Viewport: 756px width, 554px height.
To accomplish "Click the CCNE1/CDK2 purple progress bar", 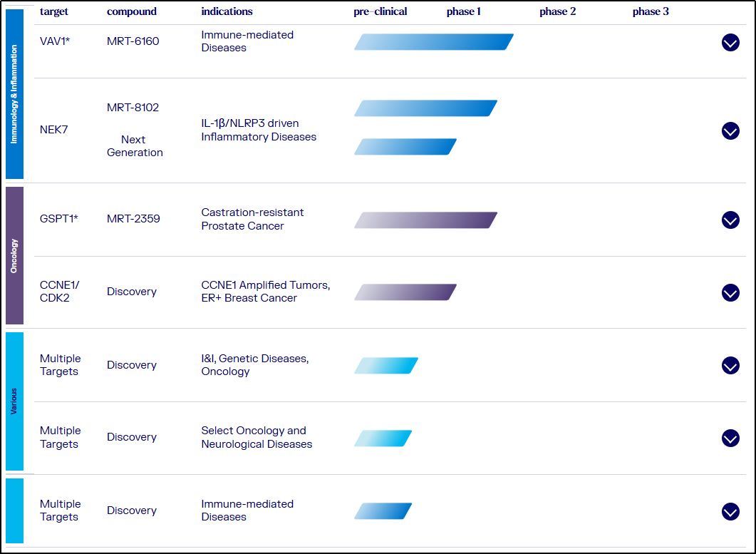I will [x=405, y=292].
